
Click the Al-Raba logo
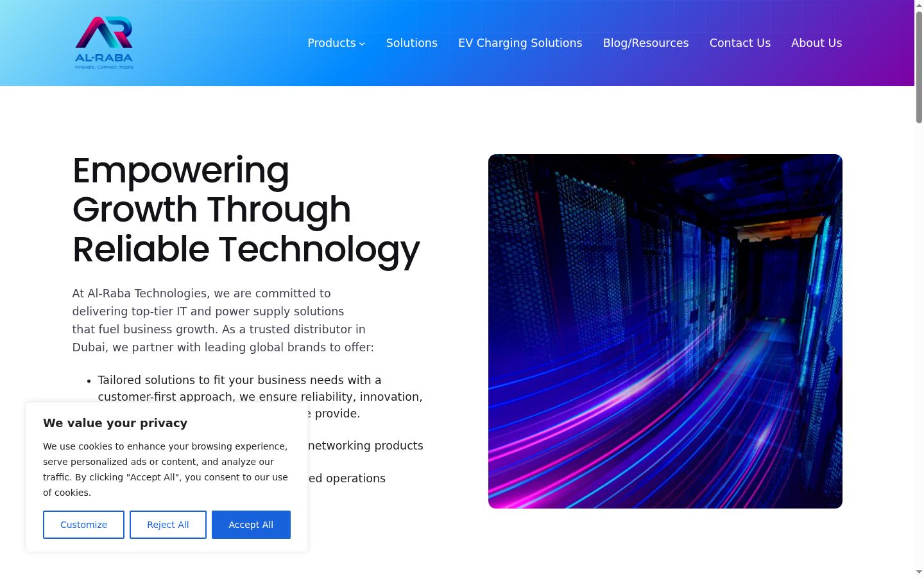pyautogui.click(x=104, y=43)
